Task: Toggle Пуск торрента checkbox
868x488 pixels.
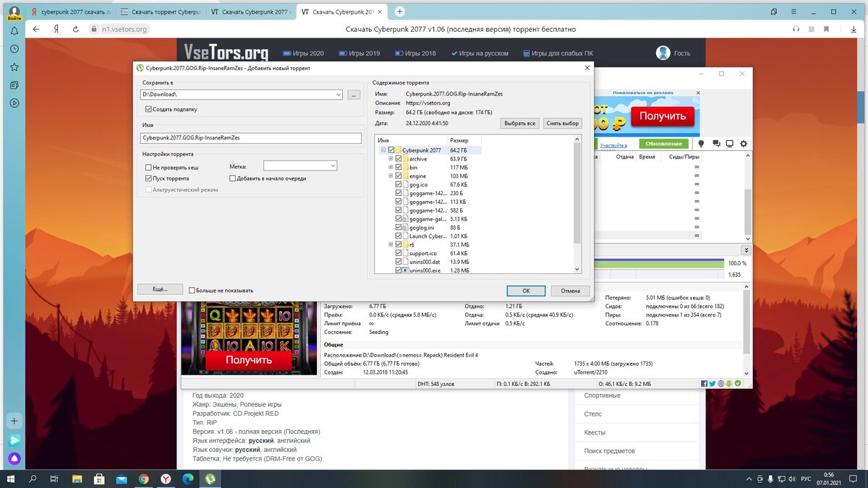Action: (148, 178)
